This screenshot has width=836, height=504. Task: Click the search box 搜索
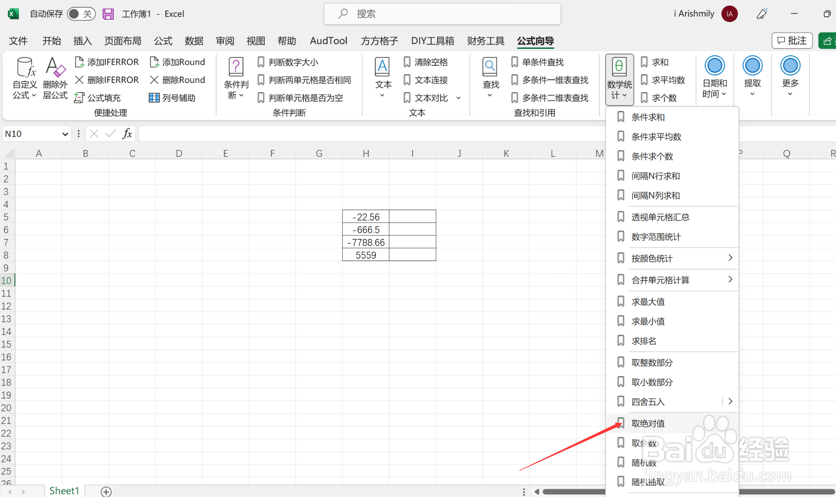pos(442,14)
